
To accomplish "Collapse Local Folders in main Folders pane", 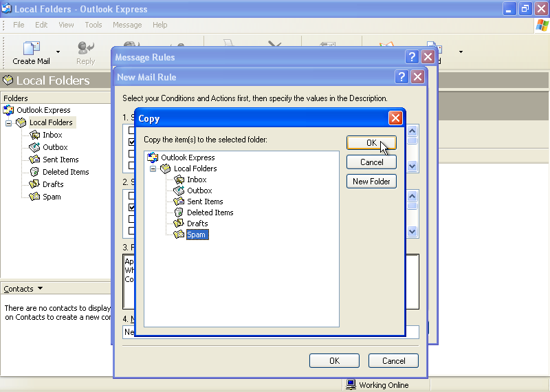I will point(9,123).
